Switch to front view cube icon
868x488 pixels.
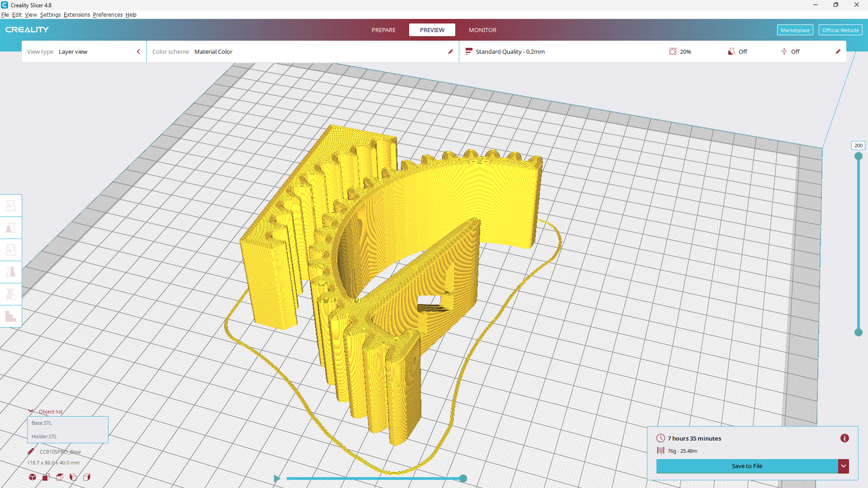tap(46, 477)
